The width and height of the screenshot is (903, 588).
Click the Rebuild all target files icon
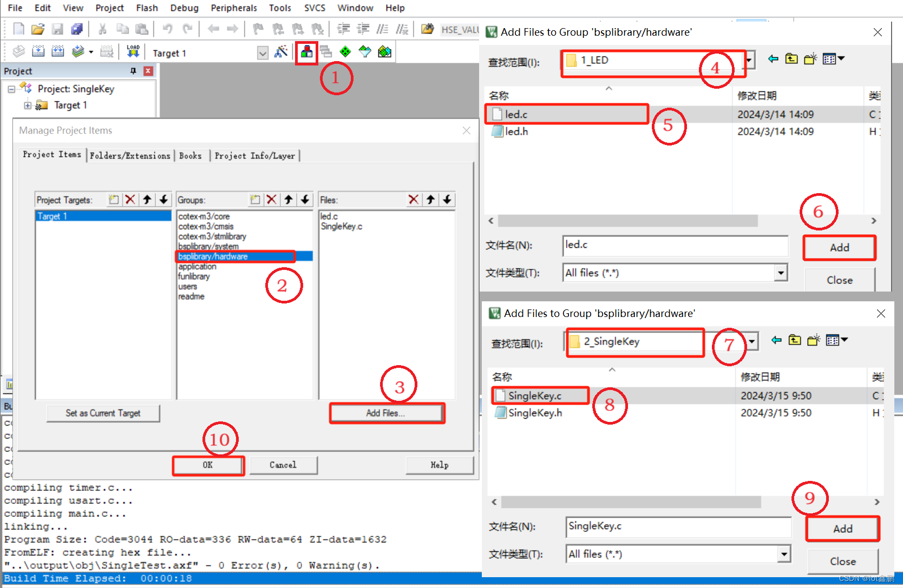57,52
